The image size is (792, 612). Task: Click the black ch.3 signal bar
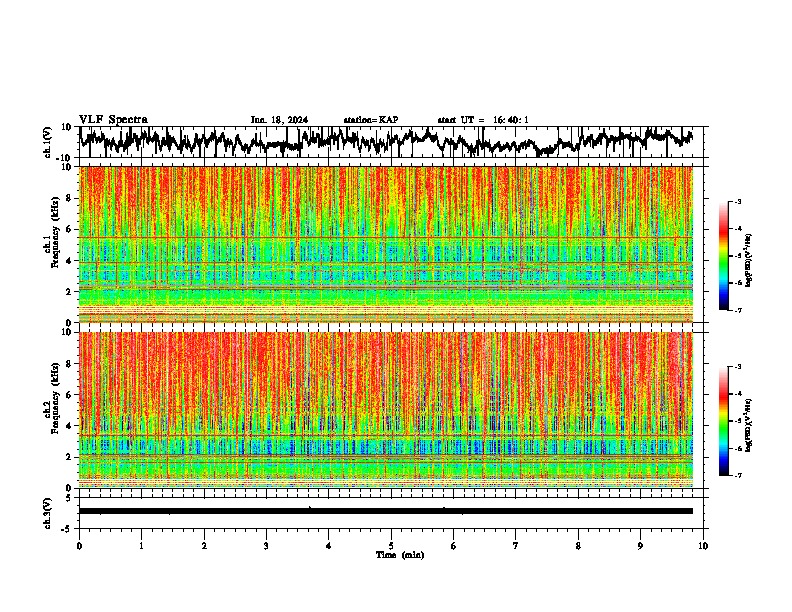[x=386, y=511]
